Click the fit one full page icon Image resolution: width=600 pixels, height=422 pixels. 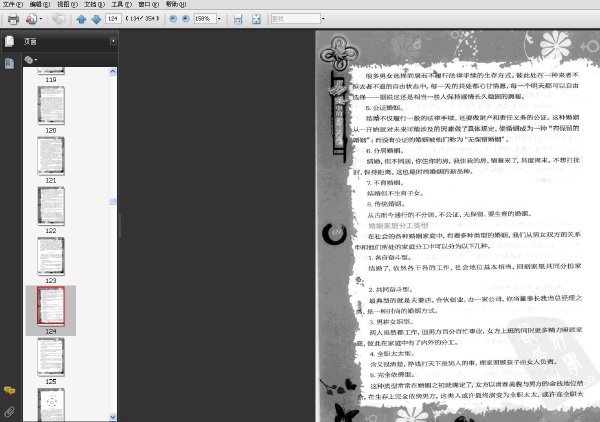point(256,19)
